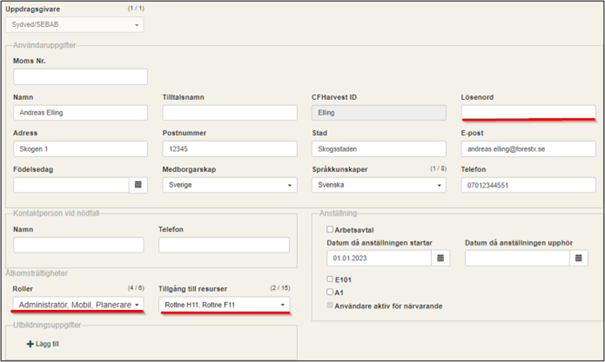This screenshot has height=362, width=605.
Task: Open calendar for employment start date
Action: point(440,258)
